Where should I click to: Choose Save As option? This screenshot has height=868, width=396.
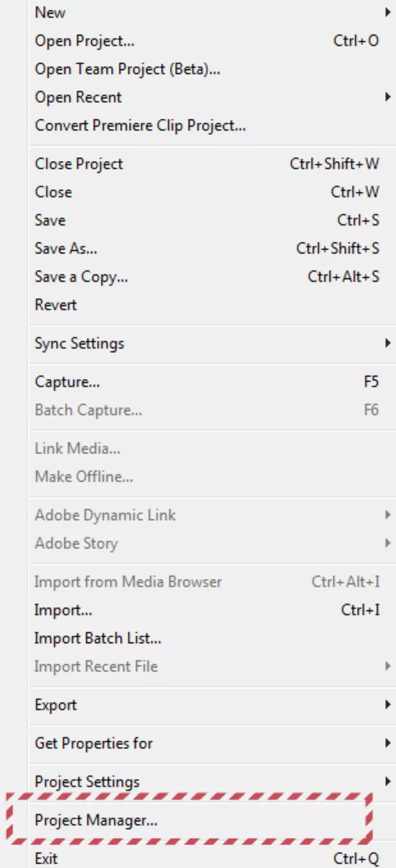(x=66, y=248)
